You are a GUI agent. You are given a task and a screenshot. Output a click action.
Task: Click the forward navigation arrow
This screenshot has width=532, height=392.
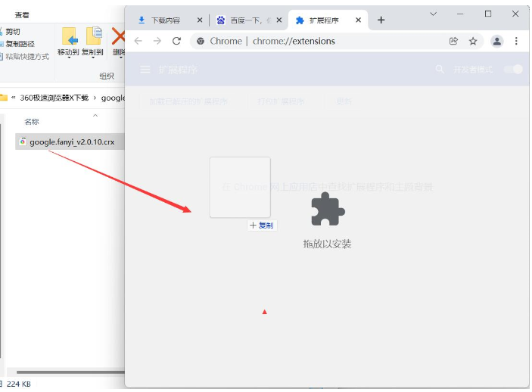(x=157, y=41)
